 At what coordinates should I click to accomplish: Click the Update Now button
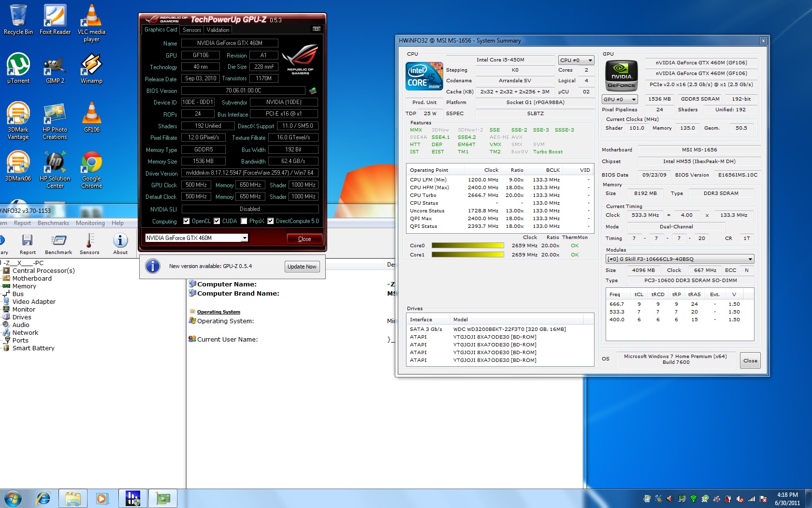pyautogui.click(x=302, y=267)
